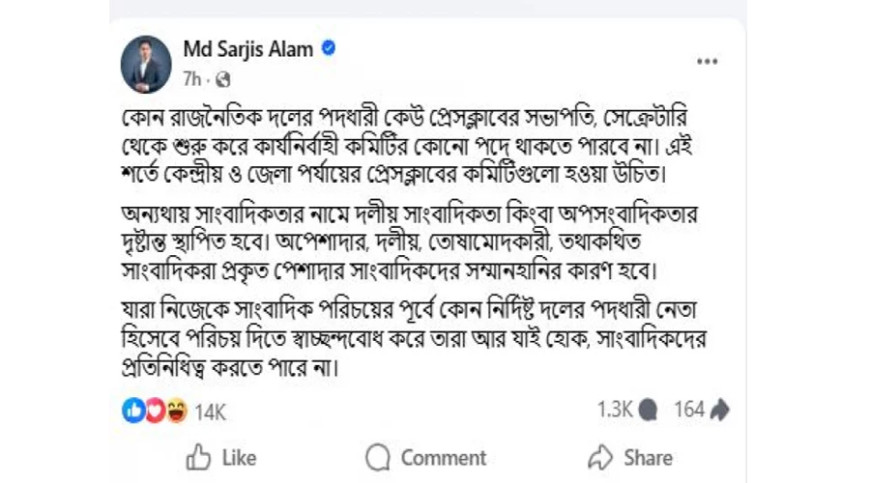
Task: Click the public audience globe icon
Action: pos(222,78)
